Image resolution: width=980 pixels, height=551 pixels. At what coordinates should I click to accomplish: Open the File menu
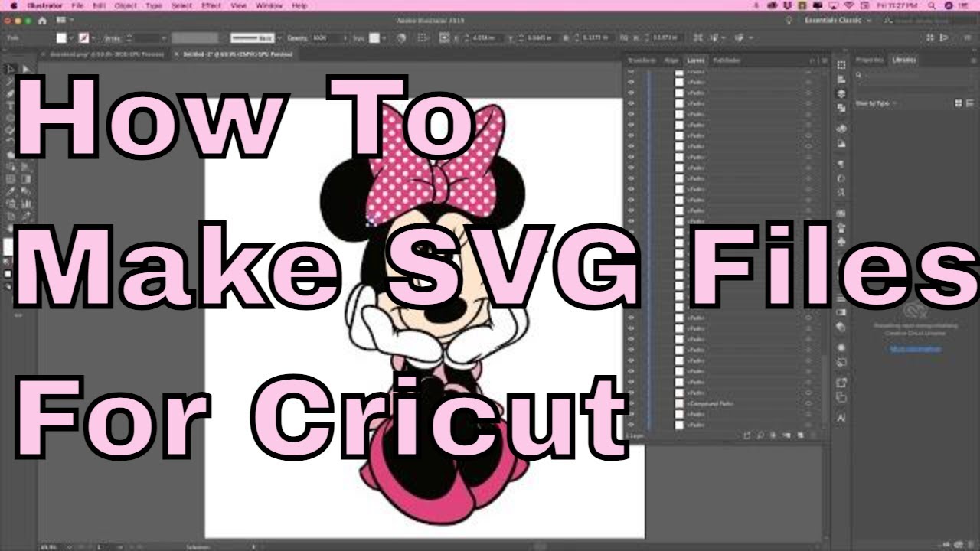coord(77,5)
